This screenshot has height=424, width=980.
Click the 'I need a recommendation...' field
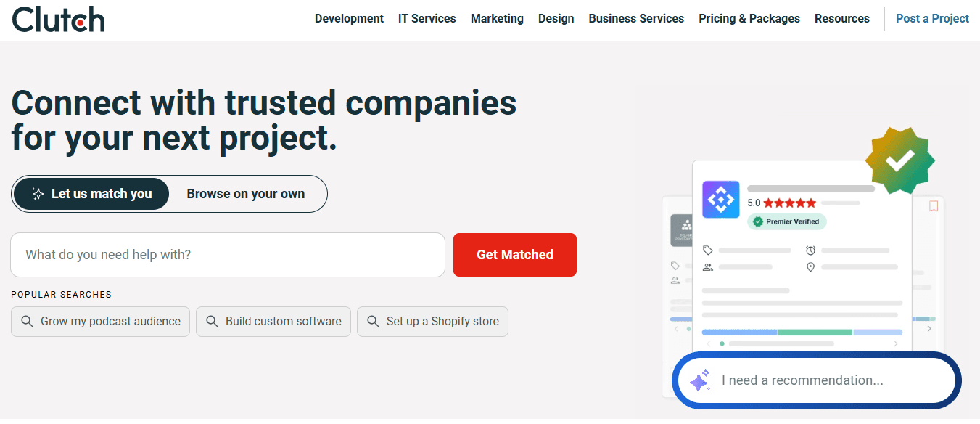click(817, 380)
